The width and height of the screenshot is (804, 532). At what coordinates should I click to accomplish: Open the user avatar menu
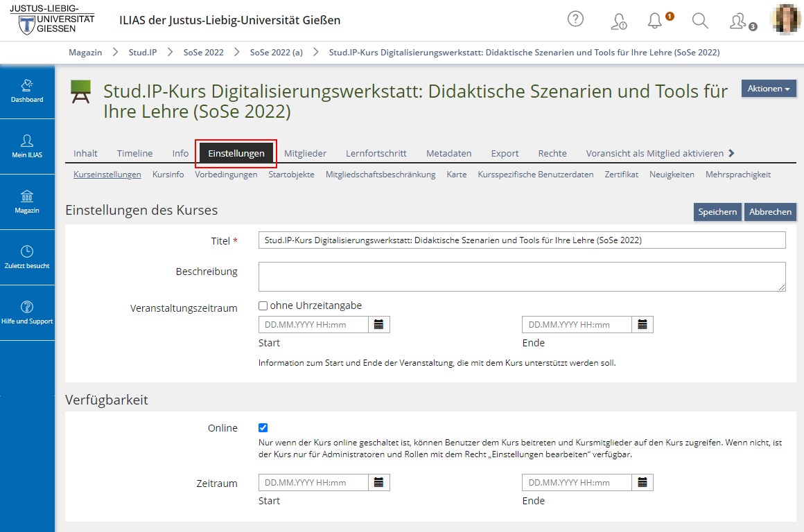tap(786, 20)
